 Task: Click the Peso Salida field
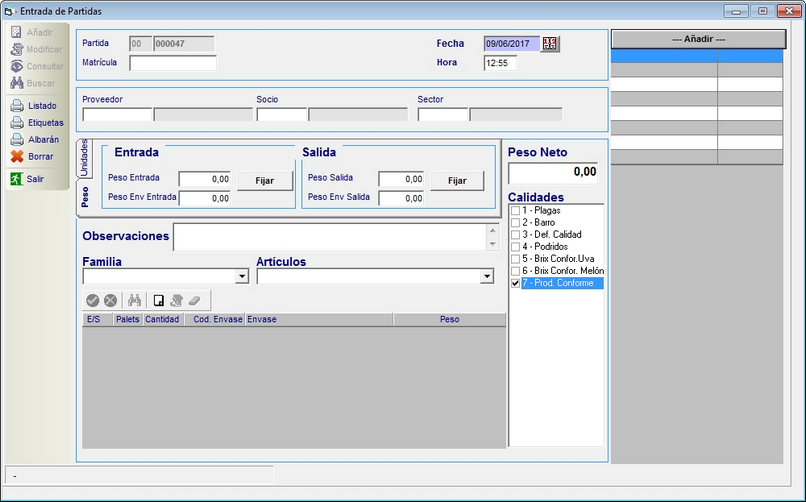[x=401, y=179]
